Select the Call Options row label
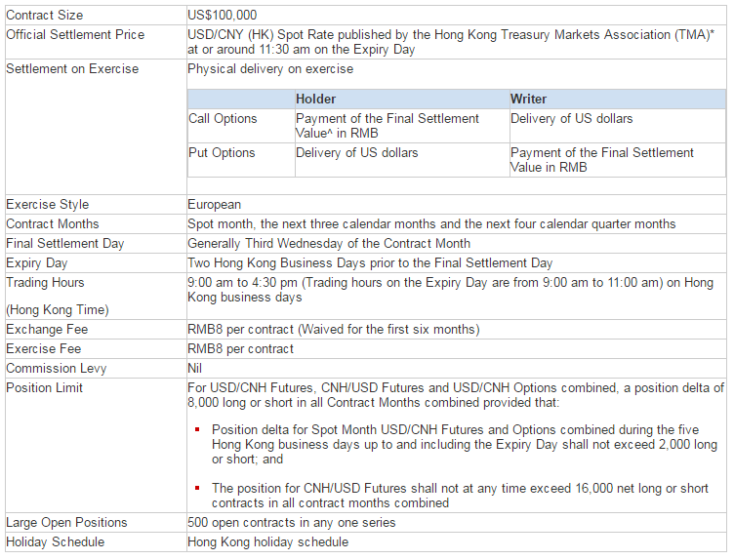Image resolution: width=734 pixels, height=560 pixels. [223, 119]
